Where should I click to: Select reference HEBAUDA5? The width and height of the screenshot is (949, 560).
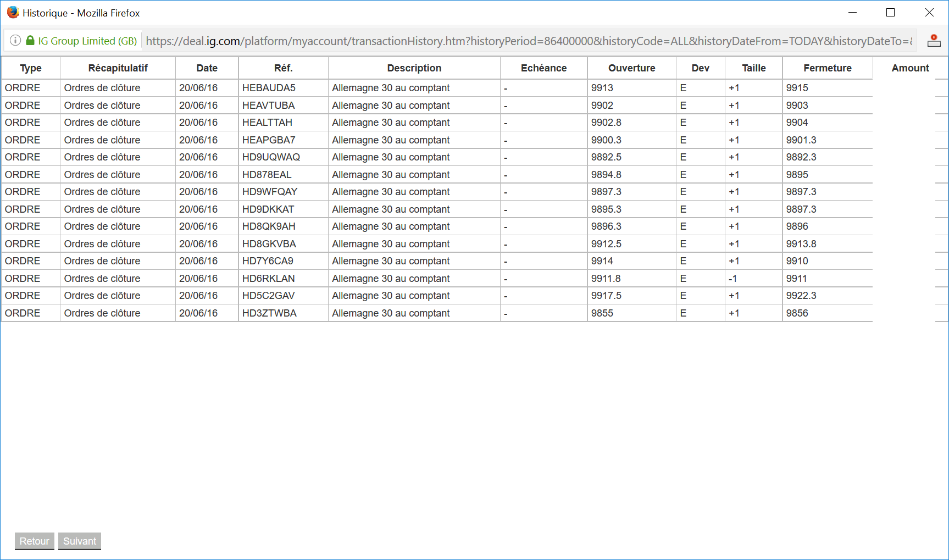tap(269, 88)
